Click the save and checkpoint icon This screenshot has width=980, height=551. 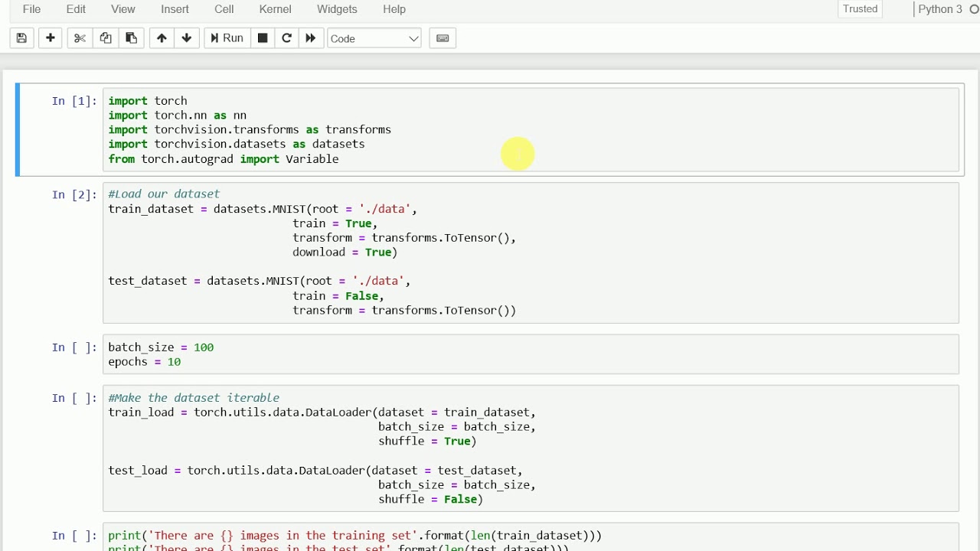click(21, 38)
